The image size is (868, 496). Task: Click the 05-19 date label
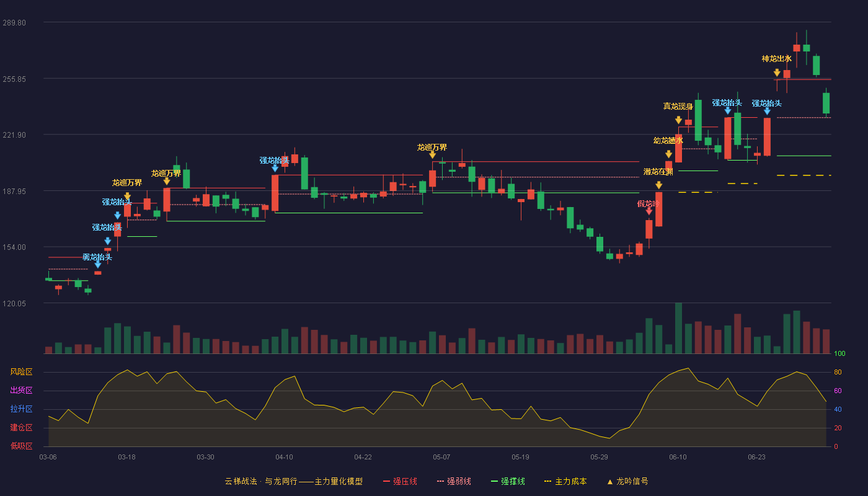click(520, 457)
